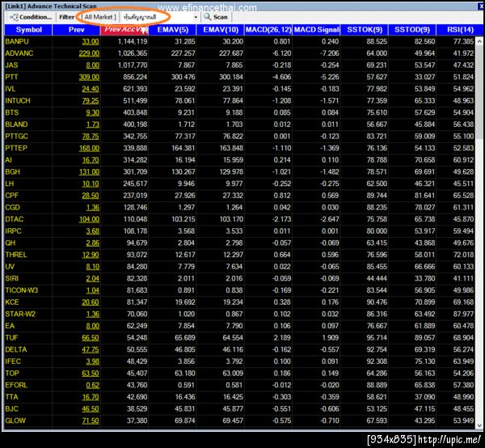The width and height of the screenshot is (485, 448).
Task: Select the TICON-W3 symbol
Action: pyautogui.click(x=21, y=290)
